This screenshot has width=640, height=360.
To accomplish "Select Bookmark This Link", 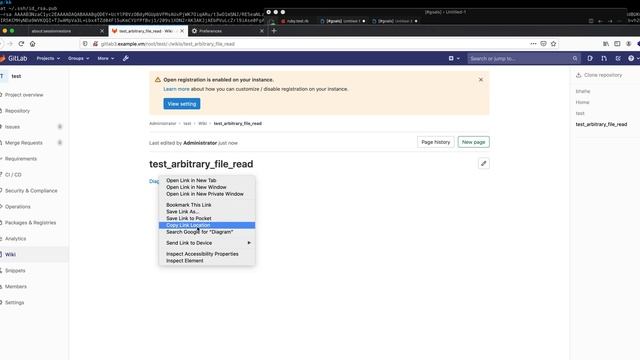I will tap(207, 205).
